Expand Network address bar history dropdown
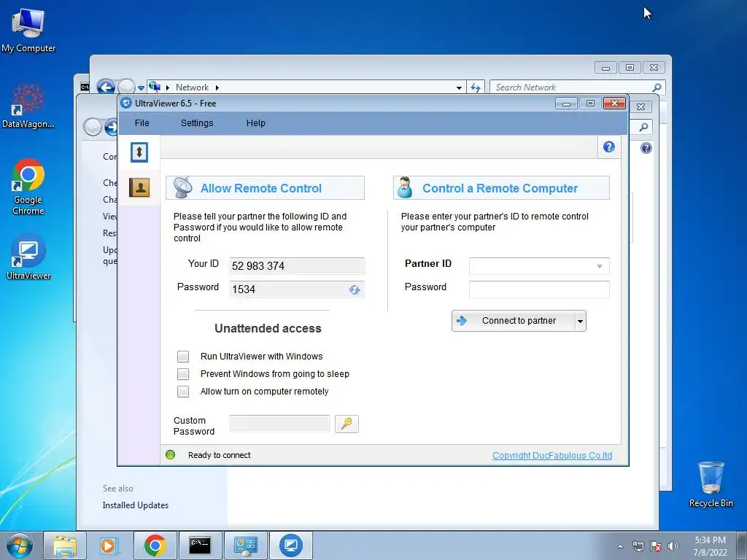747x560 pixels. 459,87
